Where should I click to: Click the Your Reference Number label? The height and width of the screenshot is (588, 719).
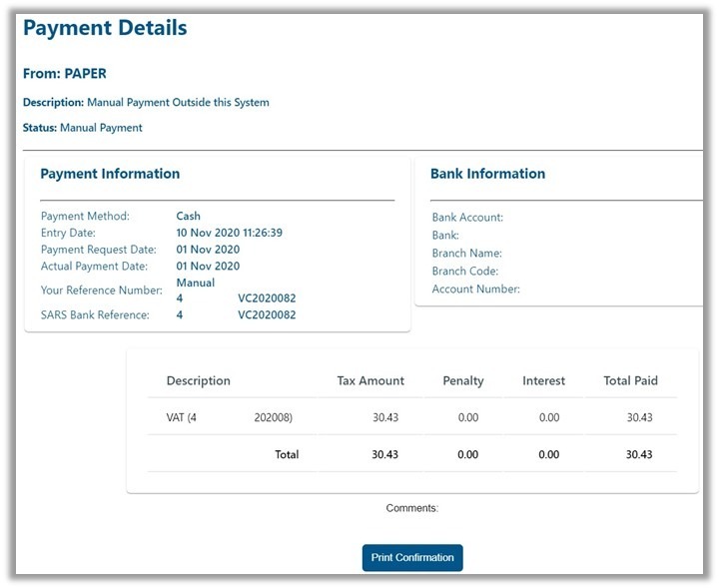pos(101,291)
